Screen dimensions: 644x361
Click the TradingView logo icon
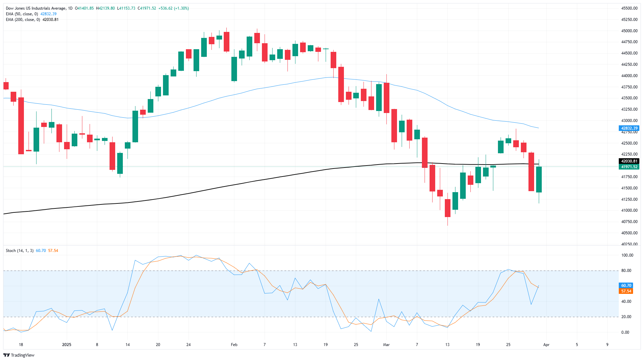pyautogui.click(x=6, y=355)
